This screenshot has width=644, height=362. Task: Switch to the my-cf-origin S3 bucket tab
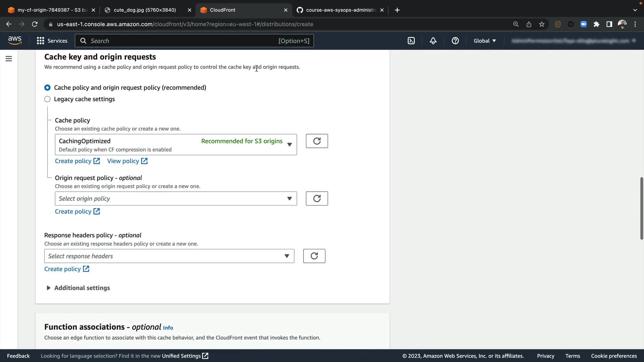[50, 10]
